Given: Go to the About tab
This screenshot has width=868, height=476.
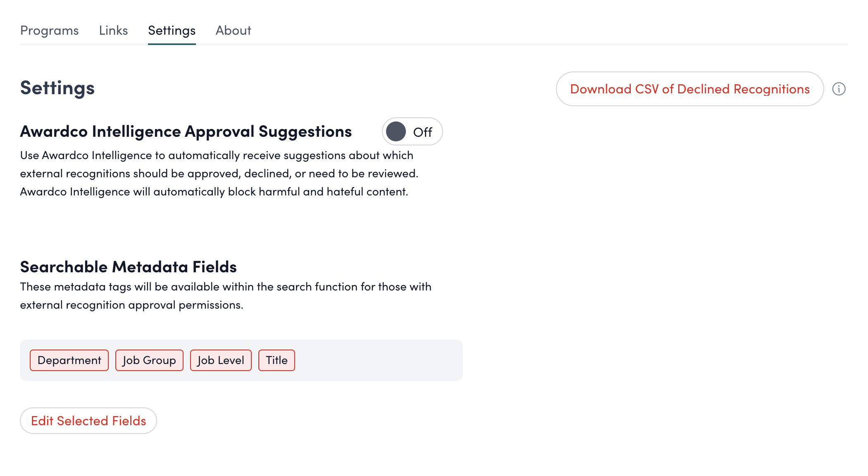Looking at the screenshot, I should pos(233,31).
